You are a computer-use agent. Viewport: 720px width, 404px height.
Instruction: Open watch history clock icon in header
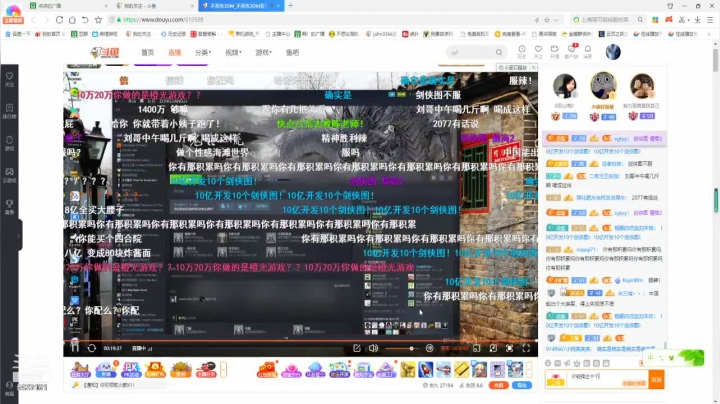pyautogui.click(x=522, y=51)
